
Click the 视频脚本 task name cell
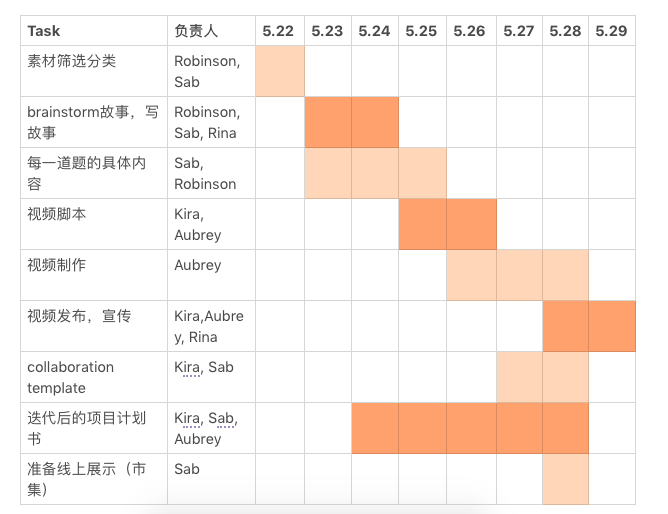[94, 224]
